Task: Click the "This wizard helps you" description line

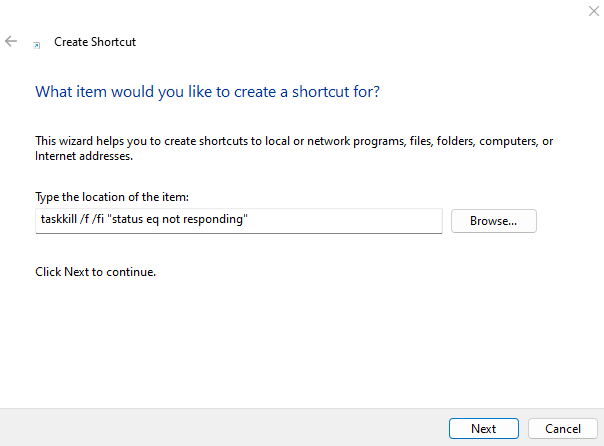Action: [x=294, y=141]
